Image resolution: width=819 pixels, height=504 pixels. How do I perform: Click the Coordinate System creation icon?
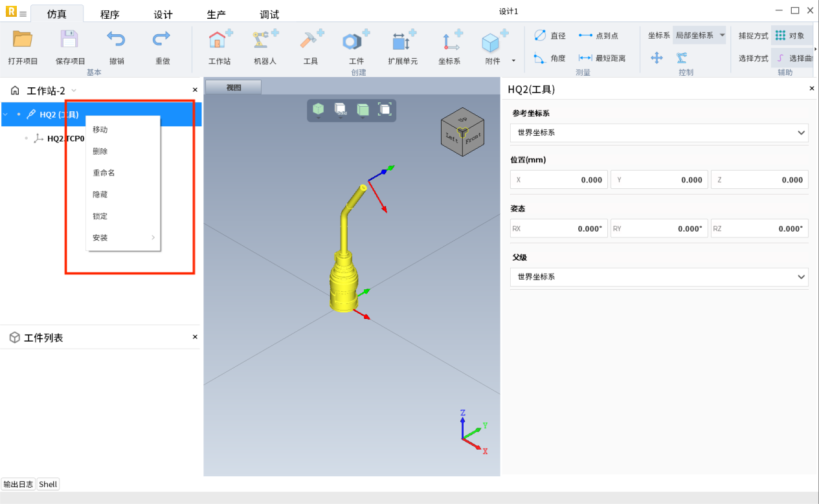coord(449,41)
